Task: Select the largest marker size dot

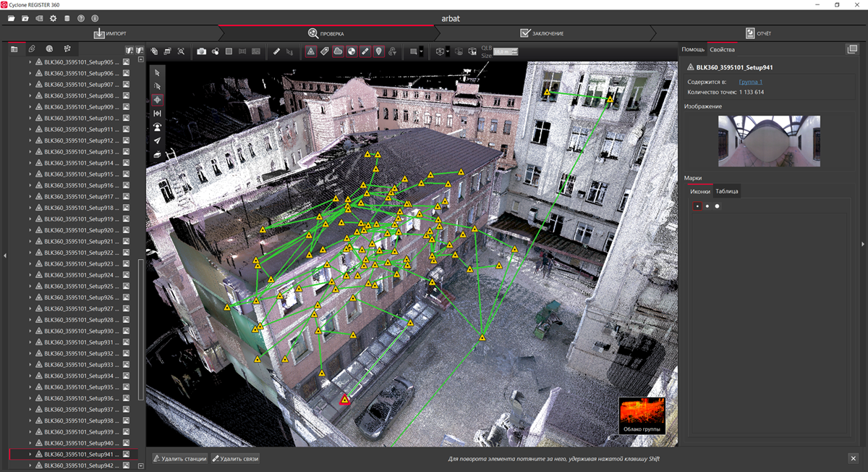Action: (718, 206)
